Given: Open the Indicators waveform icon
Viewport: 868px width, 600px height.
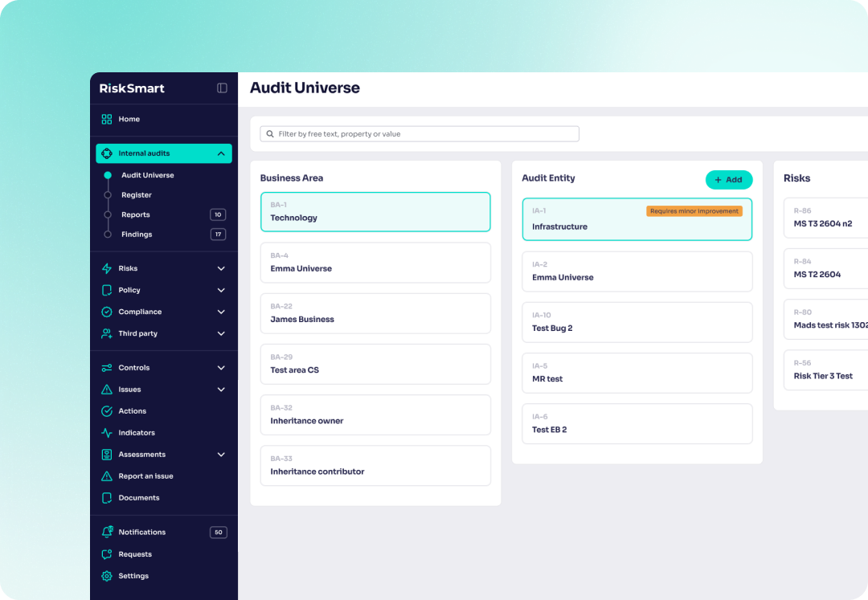Looking at the screenshot, I should pos(107,432).
